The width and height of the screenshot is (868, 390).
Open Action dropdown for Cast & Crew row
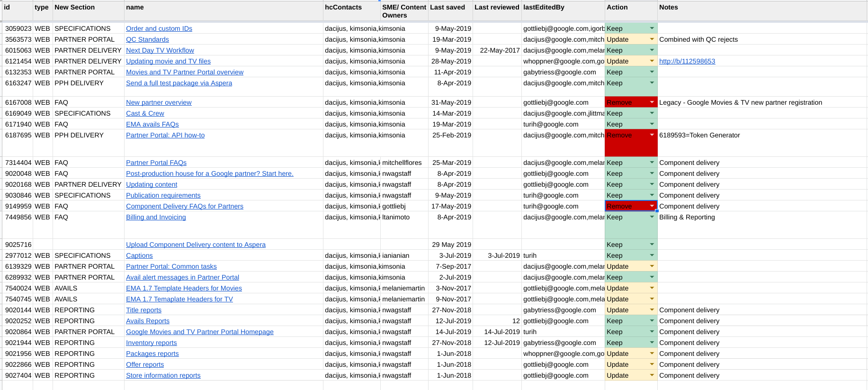click(x=652, y=113)
